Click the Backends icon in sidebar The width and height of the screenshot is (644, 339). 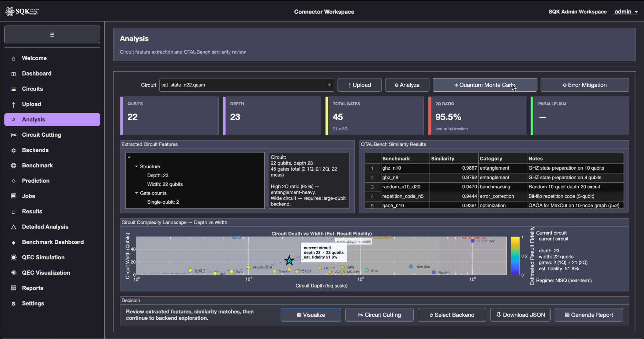(14, 150)
